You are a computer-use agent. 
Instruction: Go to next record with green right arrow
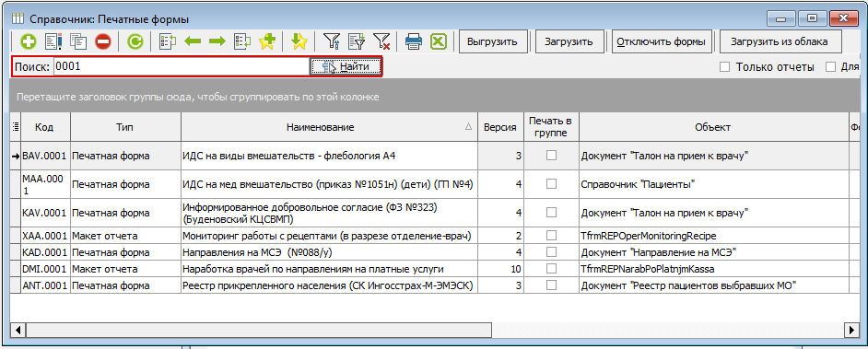(217, 41)
